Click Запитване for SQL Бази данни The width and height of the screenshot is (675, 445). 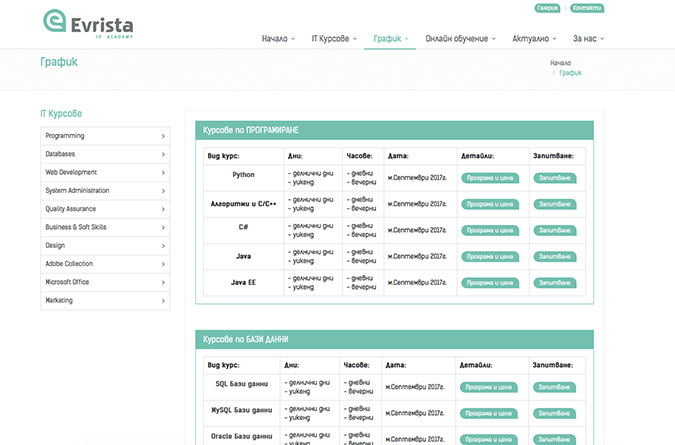coord(554,387)
